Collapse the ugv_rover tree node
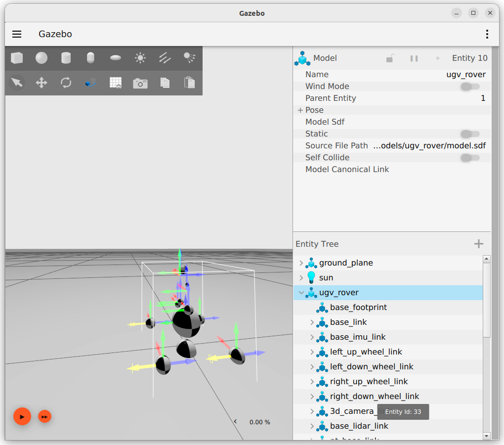The image size is (504, 445). [301, 293]
